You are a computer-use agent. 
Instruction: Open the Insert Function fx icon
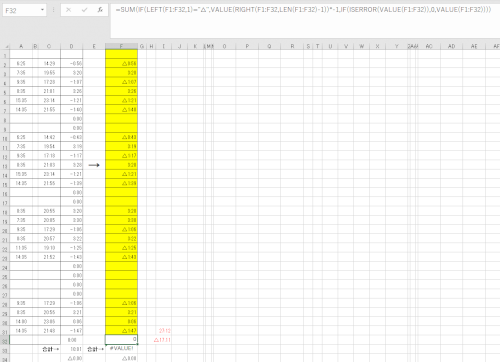click(x=100, y=10)
